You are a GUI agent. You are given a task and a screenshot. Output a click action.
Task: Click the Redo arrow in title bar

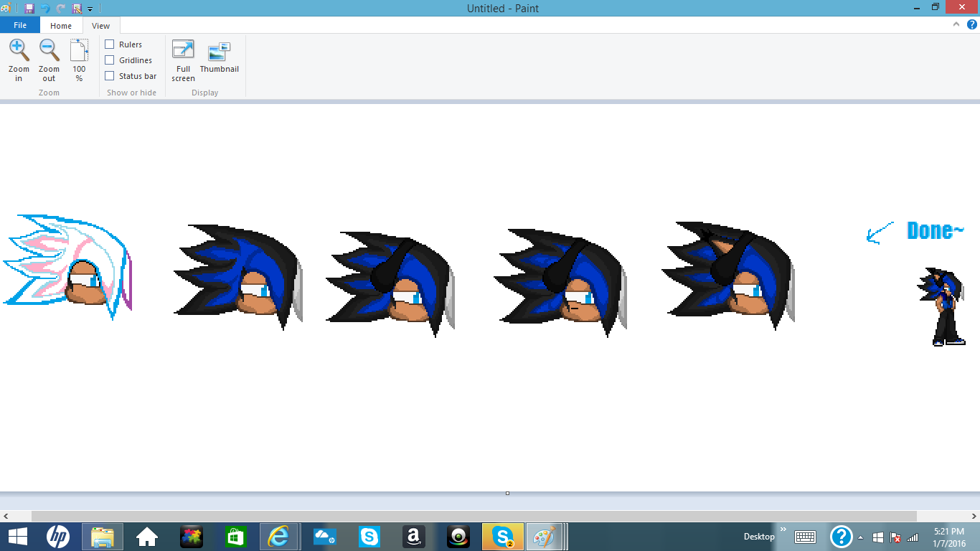61,9
